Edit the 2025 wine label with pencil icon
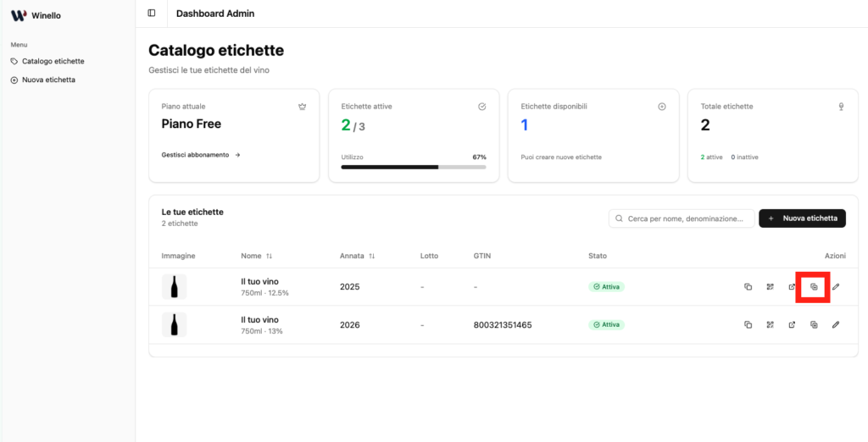Image resolution: width=868 pixels, height=442 pixels. coord(836,287)
